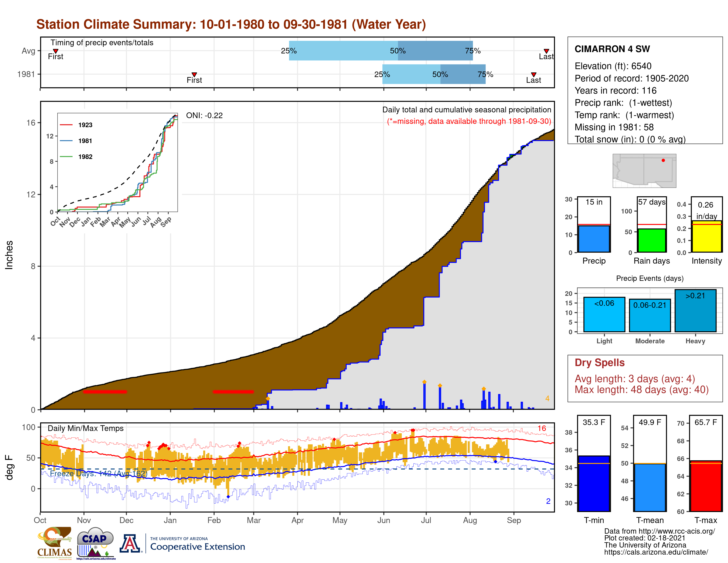Click the Freeze Days 142 label
Screen dimensions: 728x563
(x=98, y=474)
